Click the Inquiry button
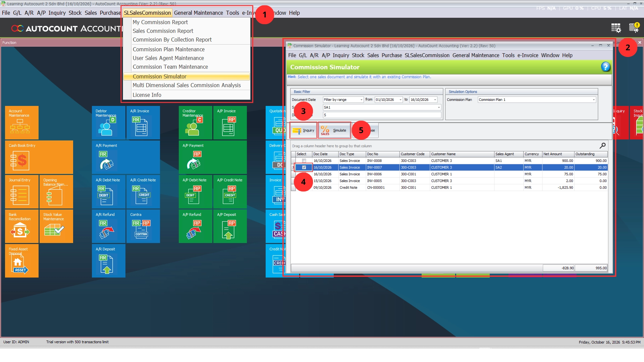 tap(304, 130)
